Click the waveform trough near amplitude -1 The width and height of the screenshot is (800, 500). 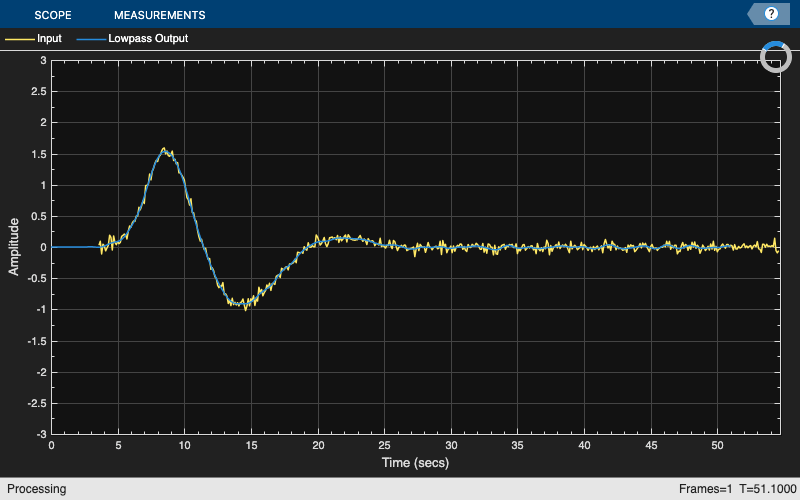[243, 305]
